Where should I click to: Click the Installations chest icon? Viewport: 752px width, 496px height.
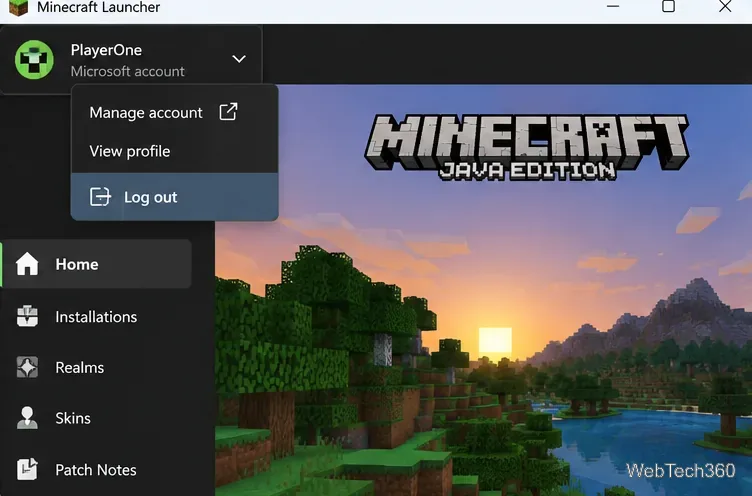pos(27,316)
